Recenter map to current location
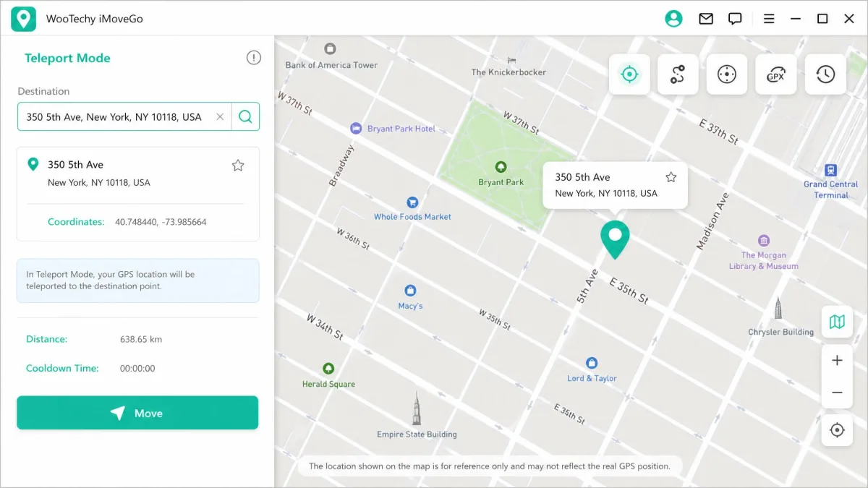The height and width of the screenshot is (488, 868). click(x=837, y=430)
